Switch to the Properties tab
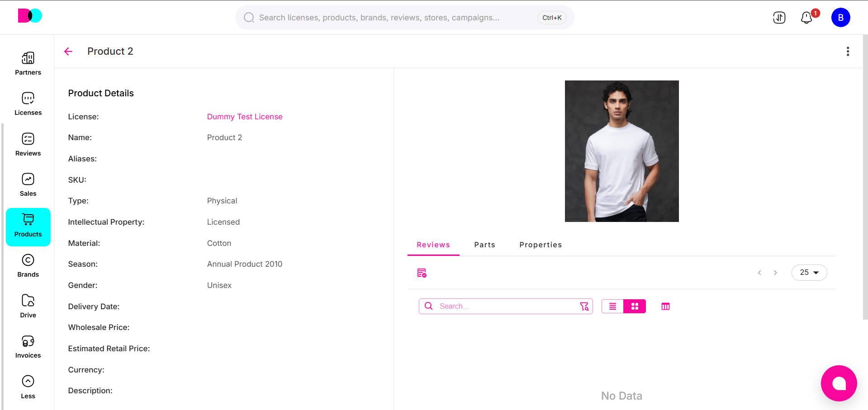Viewport: 868px width, 410px height. pyautogui.click(x=541, y=245)
